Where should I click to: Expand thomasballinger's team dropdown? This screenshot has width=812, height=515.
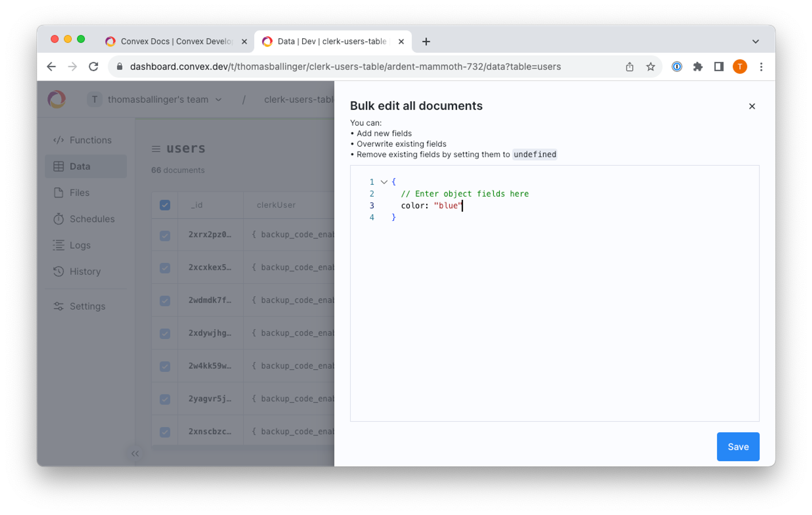(x=218, y=100)
